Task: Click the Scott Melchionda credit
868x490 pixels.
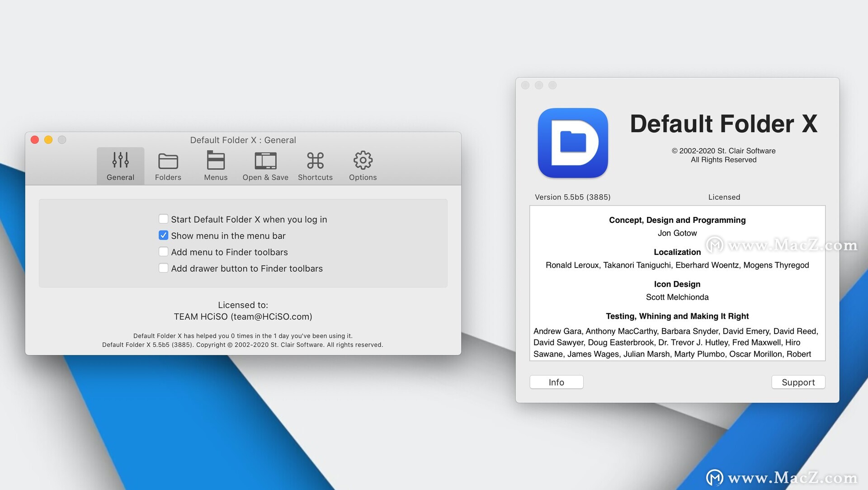Action: [677, 297]
